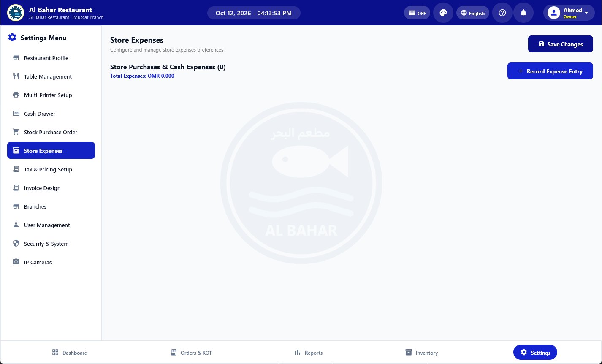Click the Table Management cutlery icon
The height and width of the screenshot is (364, 602).
point(16,76)
